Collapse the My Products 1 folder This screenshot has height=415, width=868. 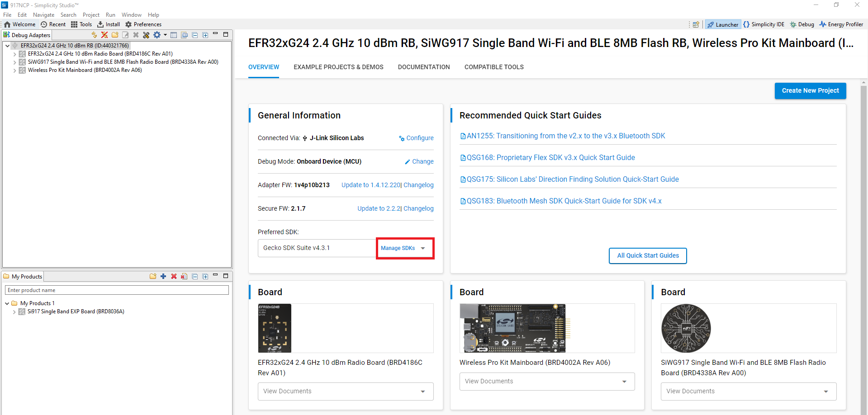(x=7, y=303)
